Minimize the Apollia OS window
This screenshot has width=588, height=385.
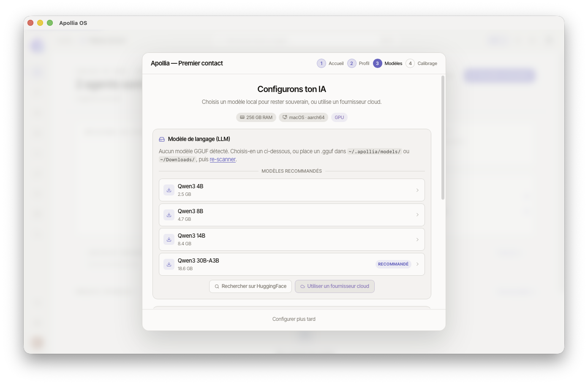coord(40,23)
